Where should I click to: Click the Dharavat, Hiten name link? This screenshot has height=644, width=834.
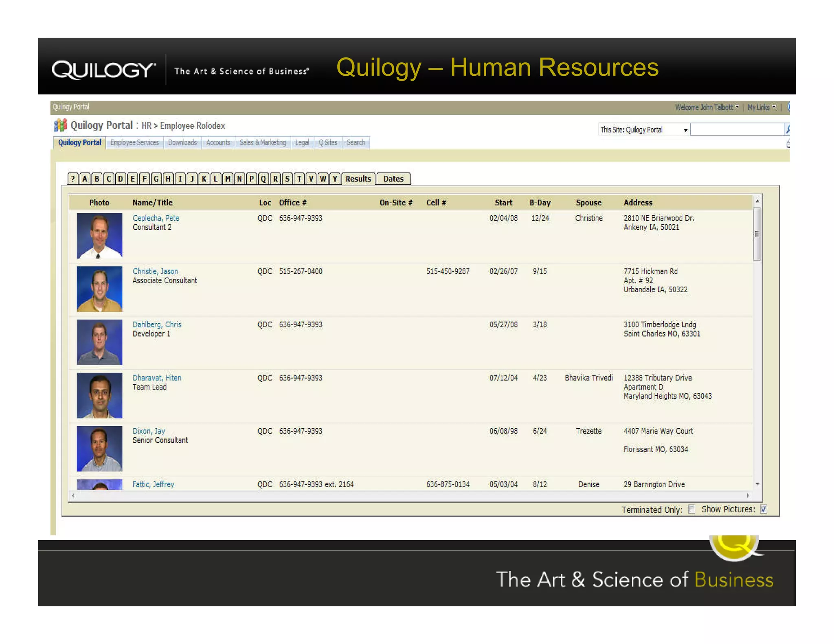157,378
